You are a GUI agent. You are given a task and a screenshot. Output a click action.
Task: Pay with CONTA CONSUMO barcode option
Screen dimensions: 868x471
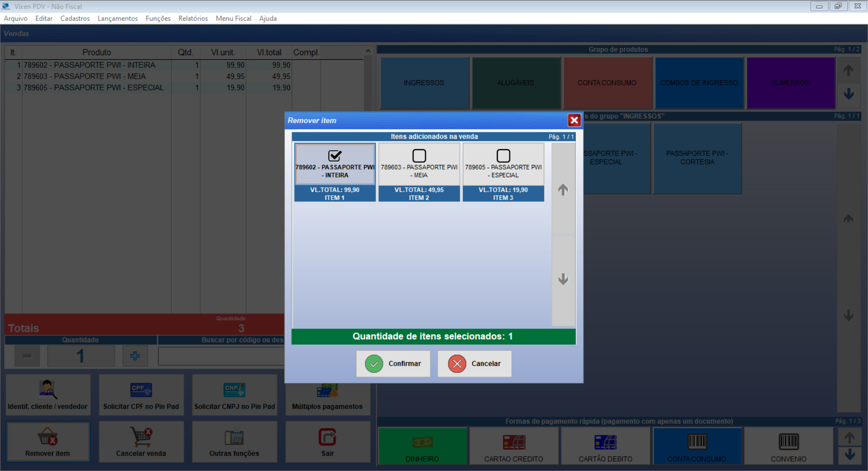coord(697,446)
